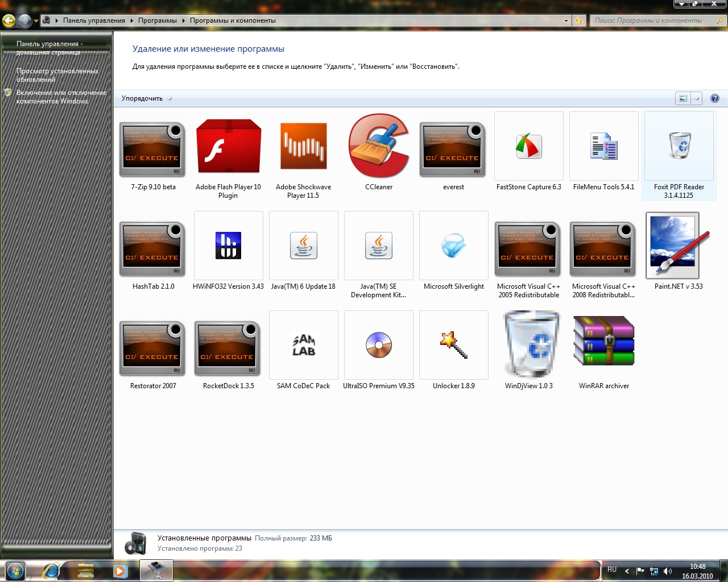Select the Unlocker 1.8.9 wand icon

(453, 345)
